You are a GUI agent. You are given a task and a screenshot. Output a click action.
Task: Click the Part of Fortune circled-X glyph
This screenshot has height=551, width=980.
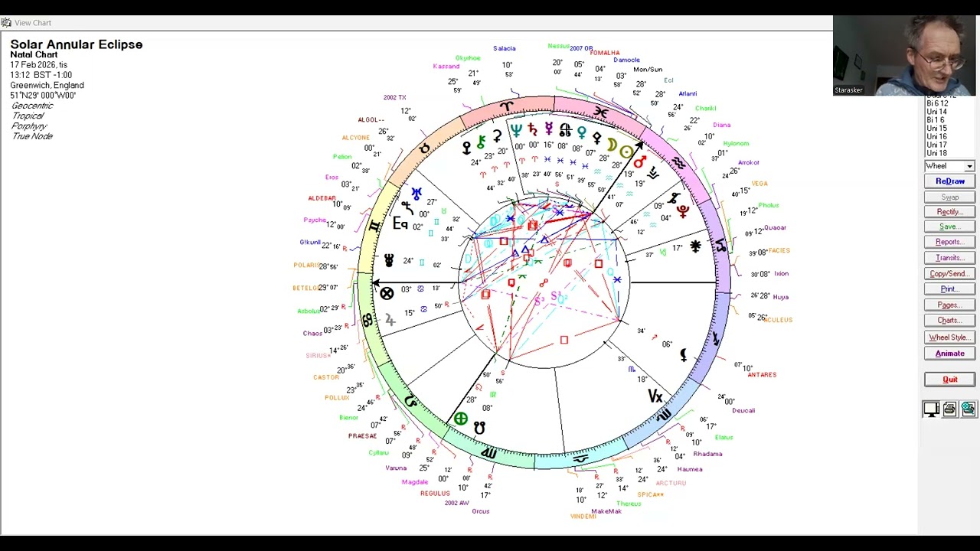pyautogui.click(x=387, y=293)
